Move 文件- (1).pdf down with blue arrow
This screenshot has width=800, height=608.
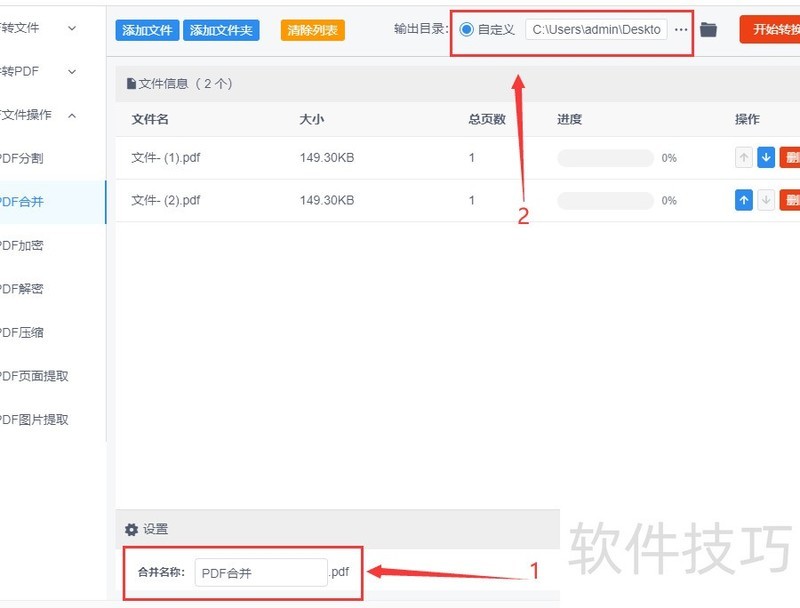[766, 158]
